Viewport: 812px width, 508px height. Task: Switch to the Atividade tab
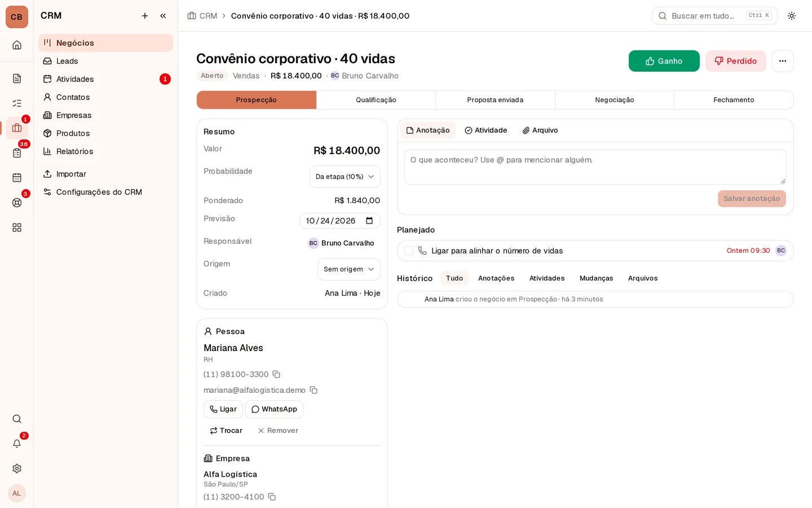pyautogui.click(x=486, y=130)
